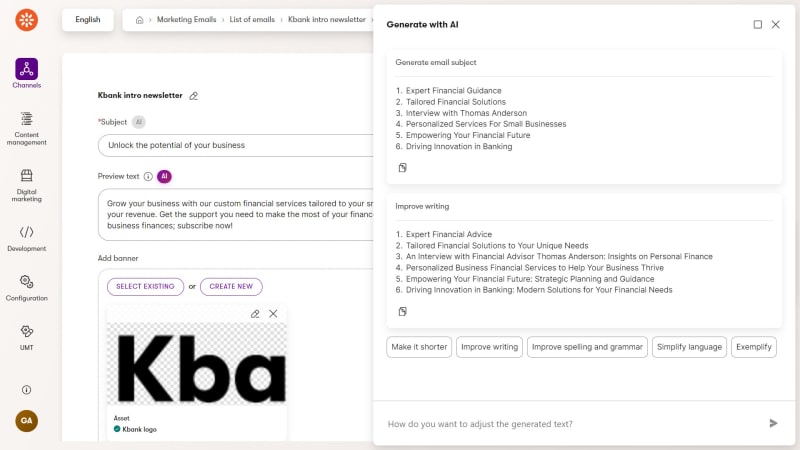Go to the Digital marketing section

pos(27,183)
